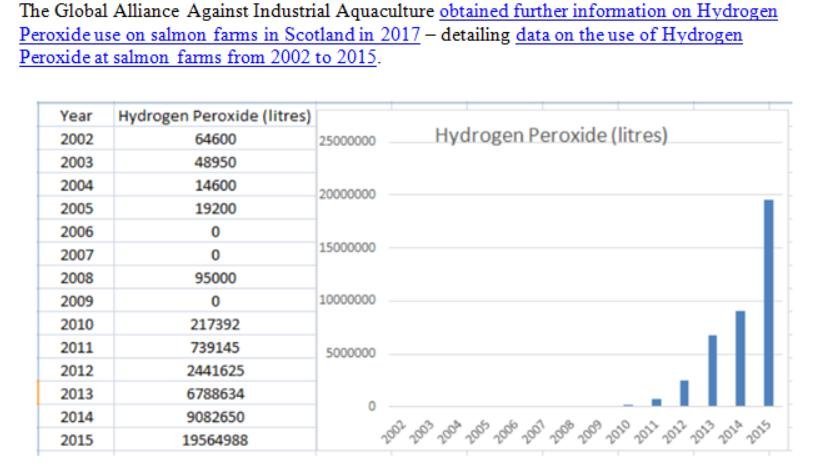
Task: Click the cell with value 2441625
Action: 214,370
